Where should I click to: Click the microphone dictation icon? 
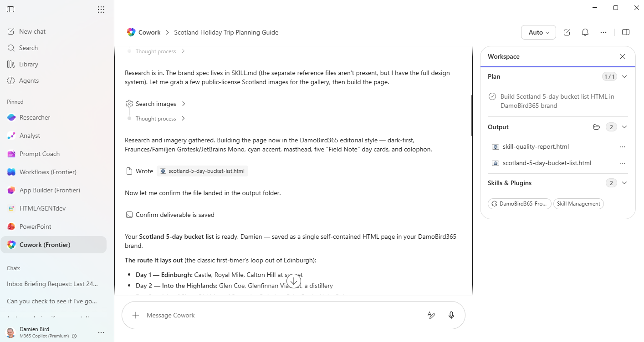pyautogui.click(x=451, y=315)
